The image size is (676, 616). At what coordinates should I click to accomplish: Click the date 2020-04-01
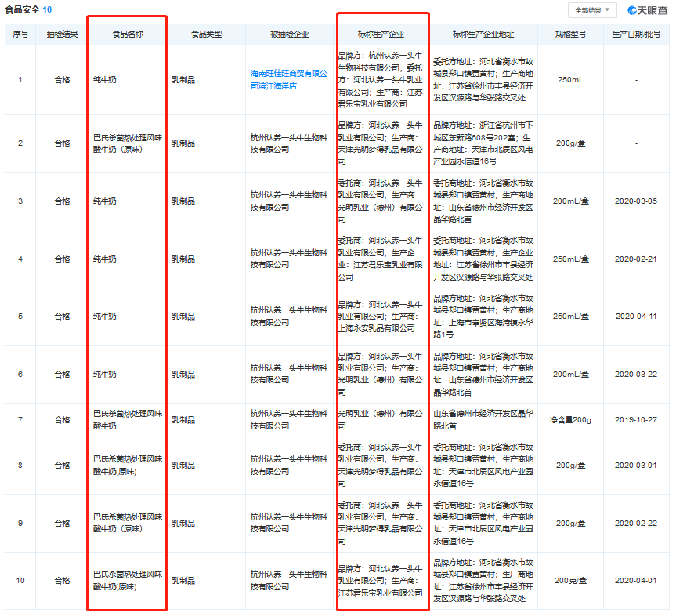click(x=636, y=580)
